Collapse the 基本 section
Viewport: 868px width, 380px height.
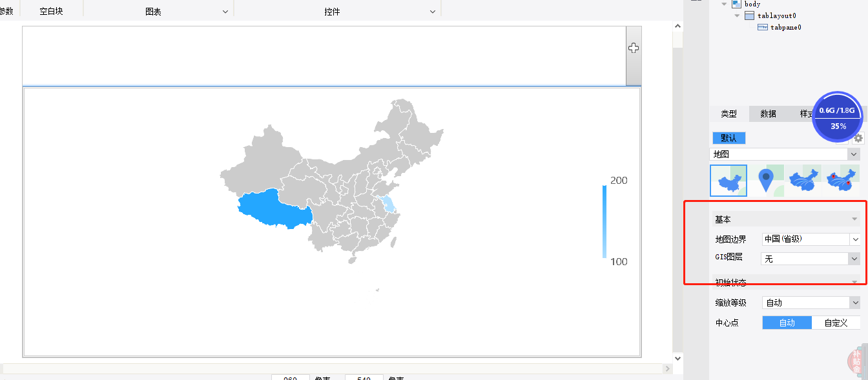[x=854, y=219]
